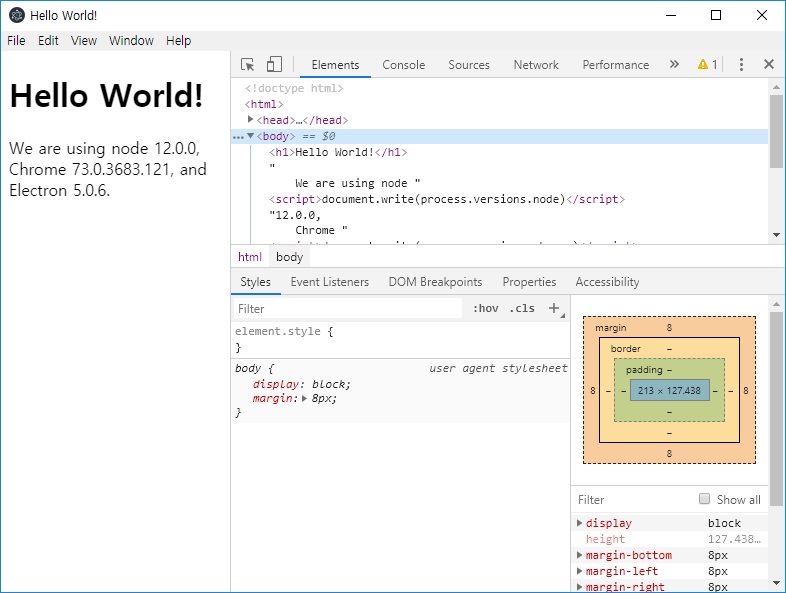Focus the Styles Filter input
The height and width of the screenshot is (593, 786).
pyautogui.click(x=347, y=308)
